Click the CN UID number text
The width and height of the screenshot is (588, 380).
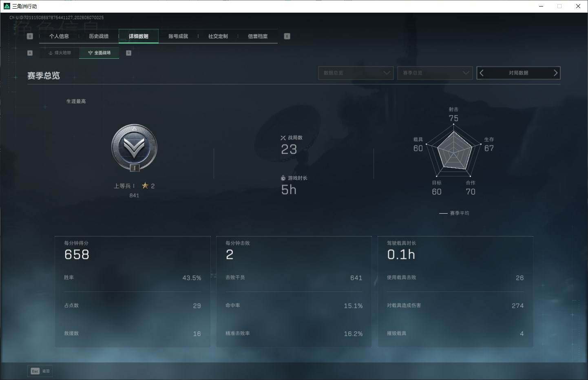point(57,18)
